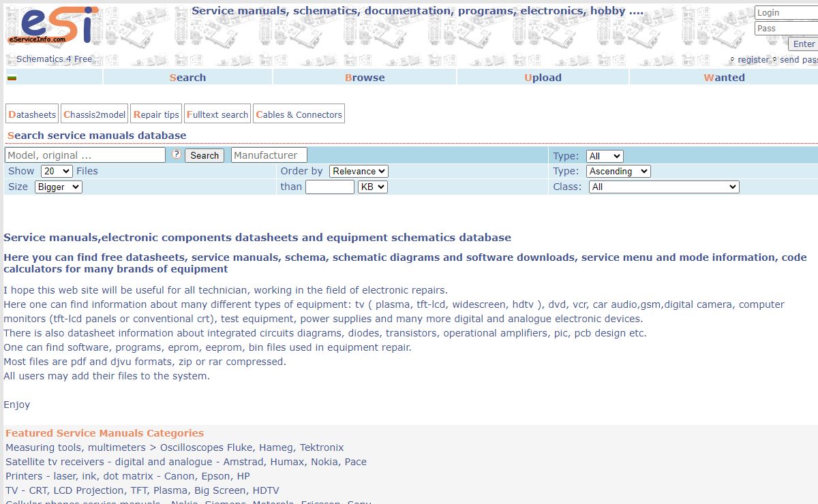The height and width of the screenshot is (504, 818).
Task: Open the Ascending sort type dropdown
Action: 620,171
